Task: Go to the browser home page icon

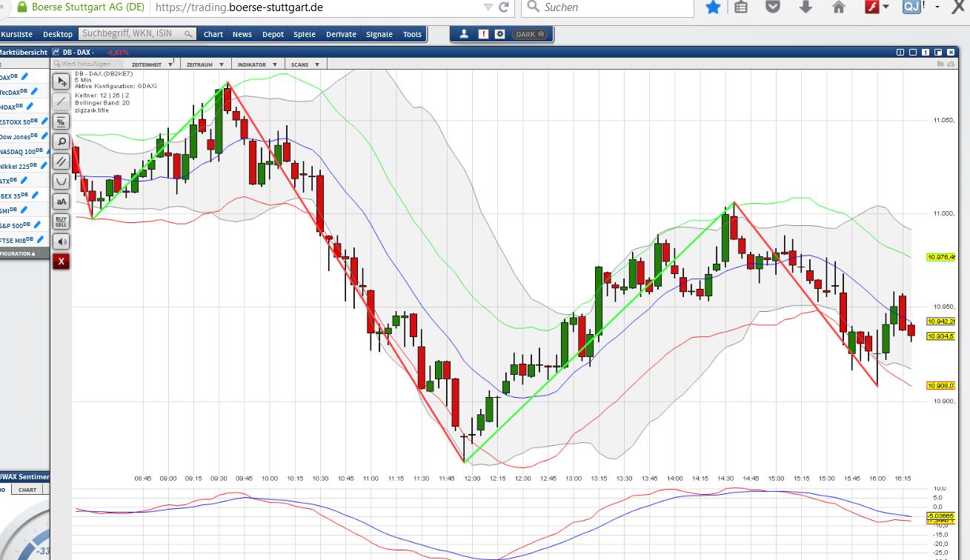Action: click(839, 7)
